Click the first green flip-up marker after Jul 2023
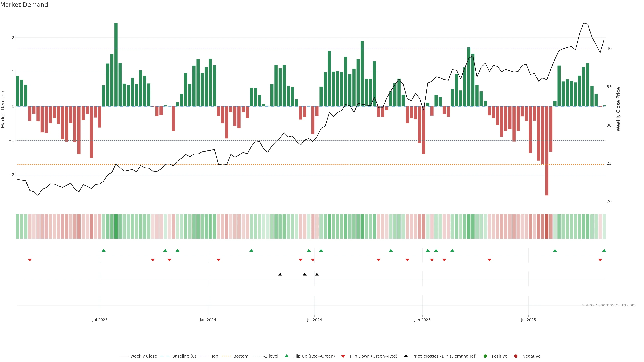 (x=104, y=250)
